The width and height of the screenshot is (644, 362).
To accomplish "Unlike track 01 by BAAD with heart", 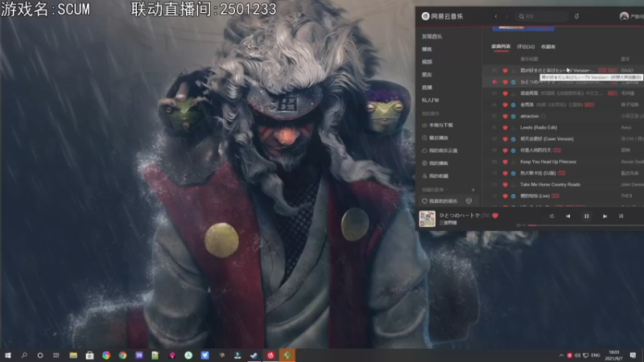I will [x=506, y=71].
